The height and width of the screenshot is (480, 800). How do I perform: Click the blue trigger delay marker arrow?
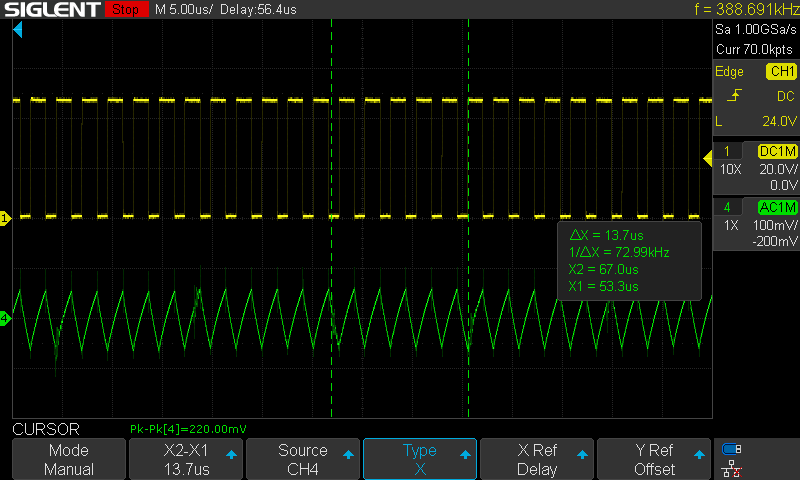18,30
